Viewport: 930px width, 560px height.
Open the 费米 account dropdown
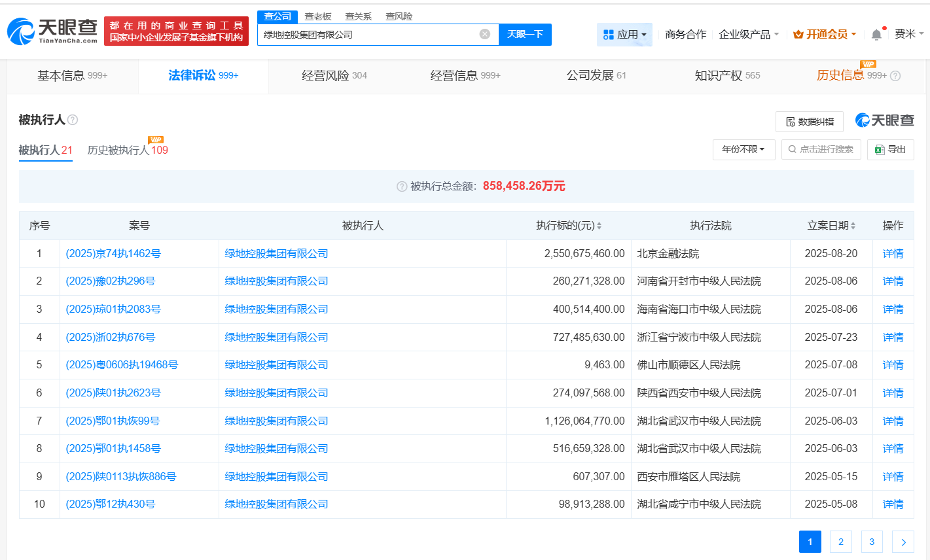[907, 33]
